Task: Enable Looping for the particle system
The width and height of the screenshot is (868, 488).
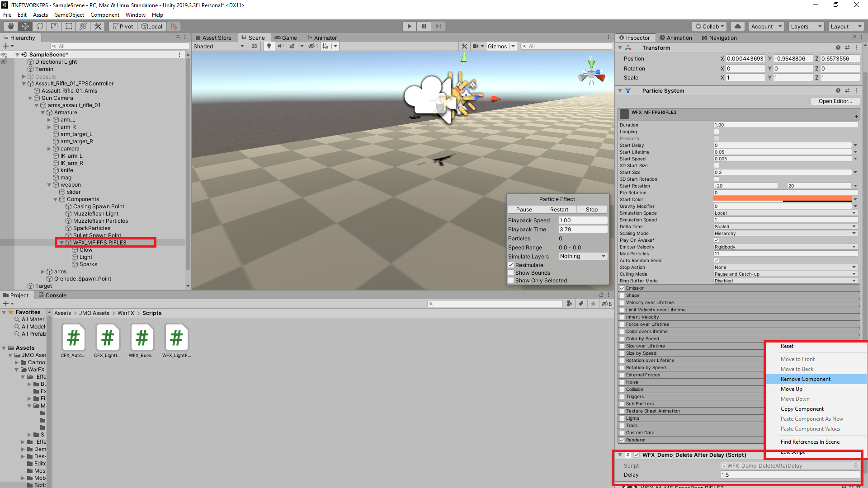Action: coord(716,131)
